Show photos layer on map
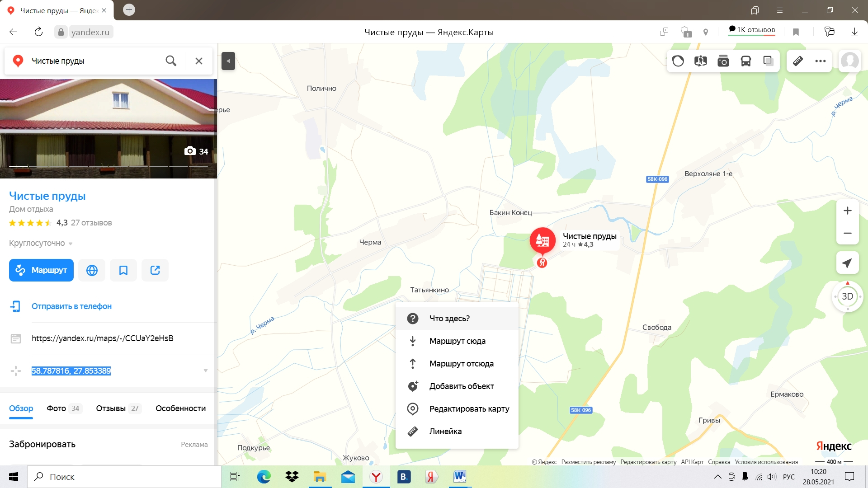Viewport: 868px width, 488px height. click(723, 61)
